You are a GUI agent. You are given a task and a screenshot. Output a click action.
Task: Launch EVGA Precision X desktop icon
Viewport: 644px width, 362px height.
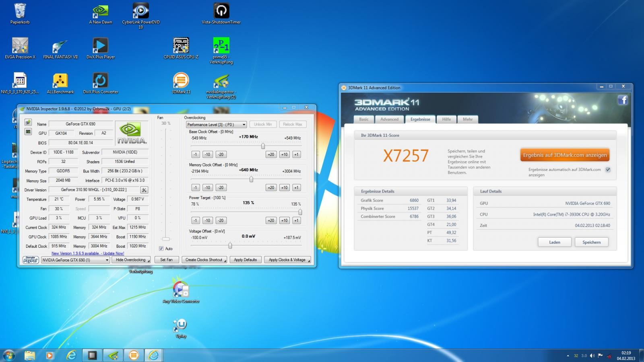tap(20, 46)
